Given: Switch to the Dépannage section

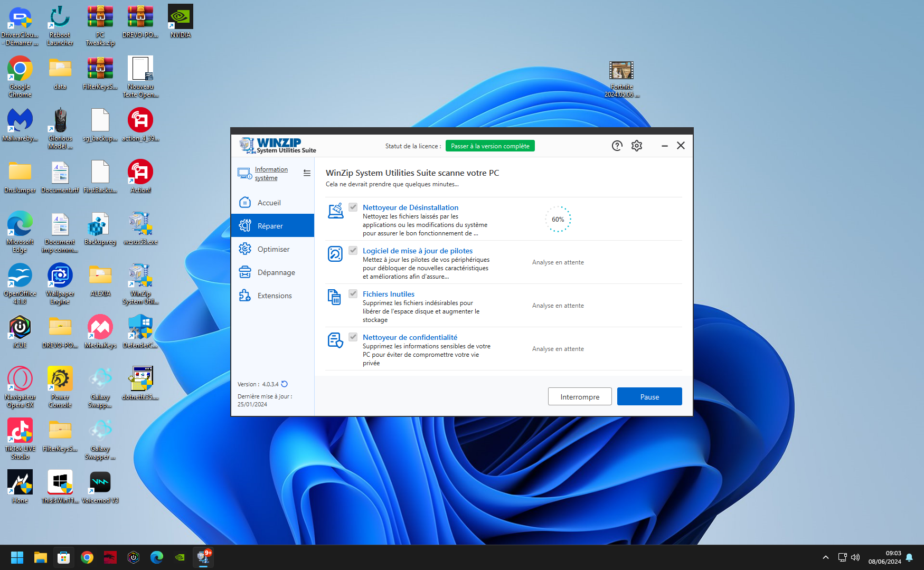Looking at the screenshot, I should [x=272, y=272].
